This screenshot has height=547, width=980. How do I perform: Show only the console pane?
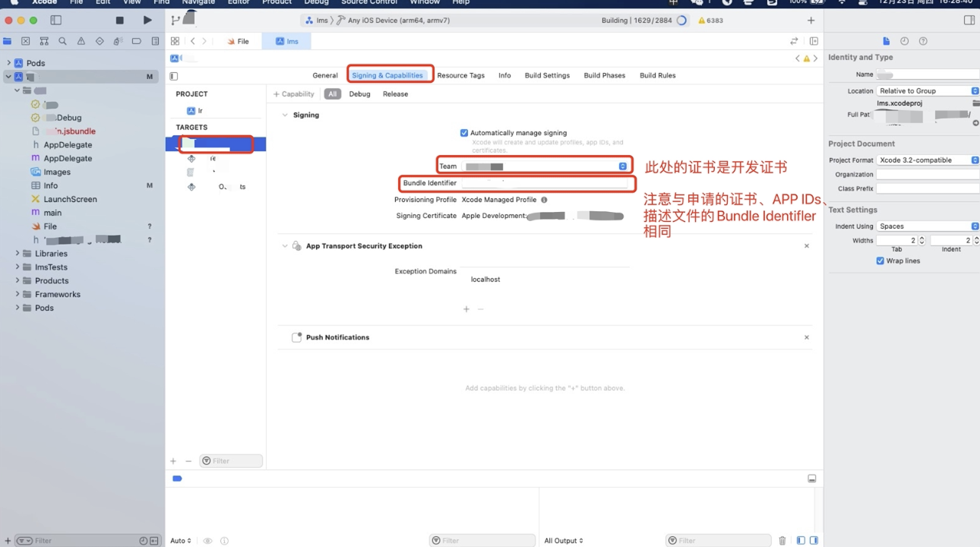(814, 541)
